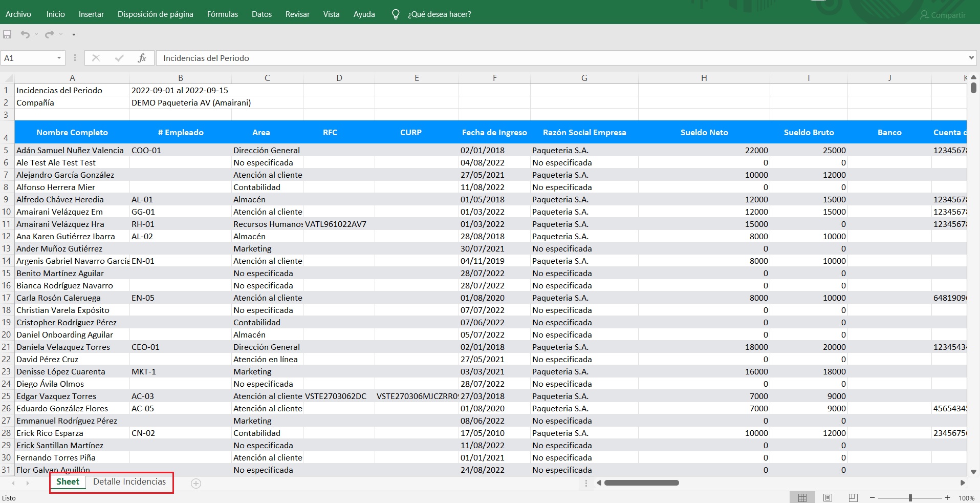The height and width of the screenshot is (503, 980).
Task: Click the previous sheet navigation arrow
Action: click(x=13, y=483)
